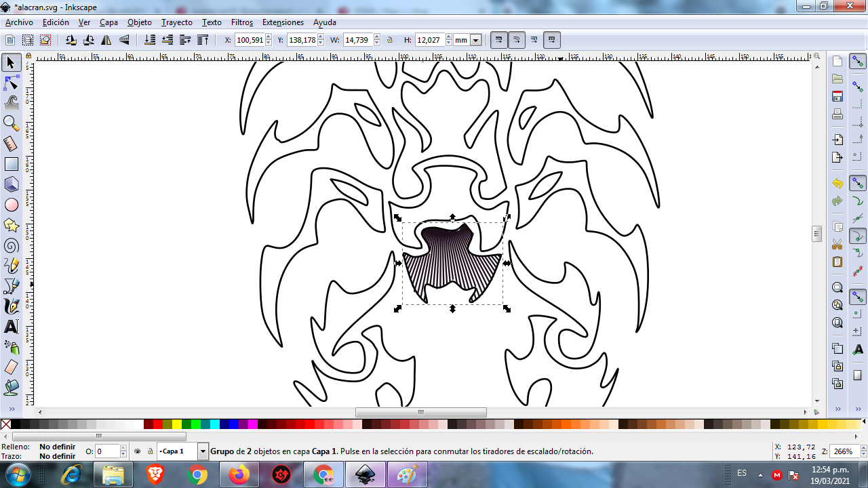This screenshot has height=488, width=868.
Task: Rotate selection 90° clockwise
Action: (88, 40)
